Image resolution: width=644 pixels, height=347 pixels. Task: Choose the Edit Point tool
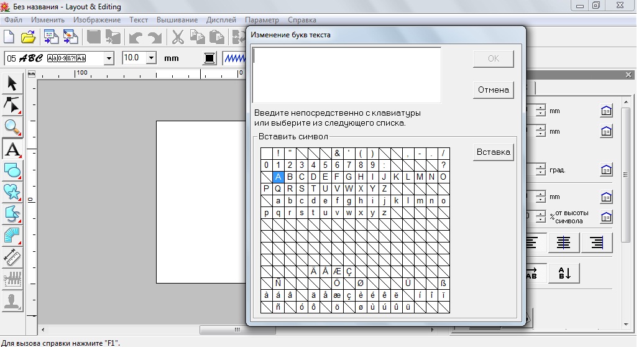click(12, 104)
